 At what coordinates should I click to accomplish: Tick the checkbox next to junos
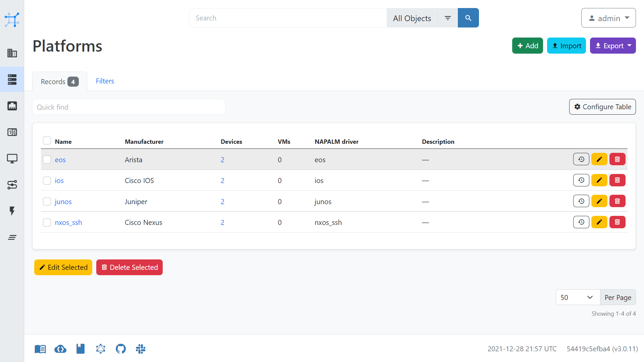(x=47, y=201)
